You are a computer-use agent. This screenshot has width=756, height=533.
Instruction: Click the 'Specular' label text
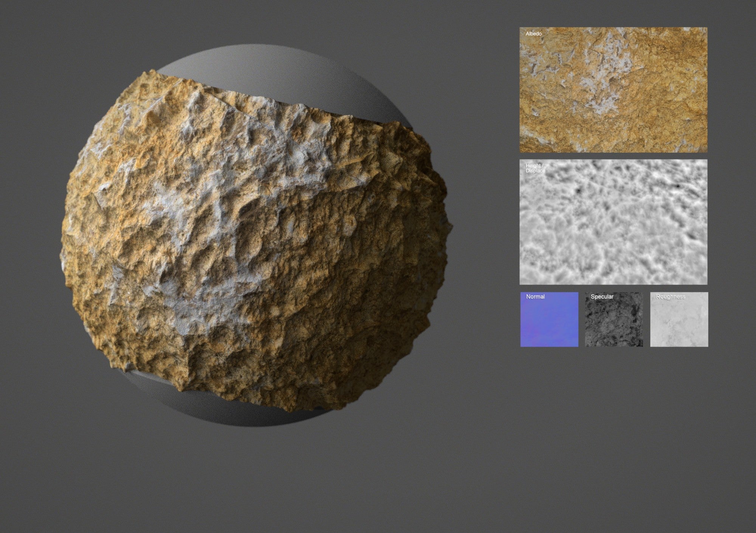[602, 297]
